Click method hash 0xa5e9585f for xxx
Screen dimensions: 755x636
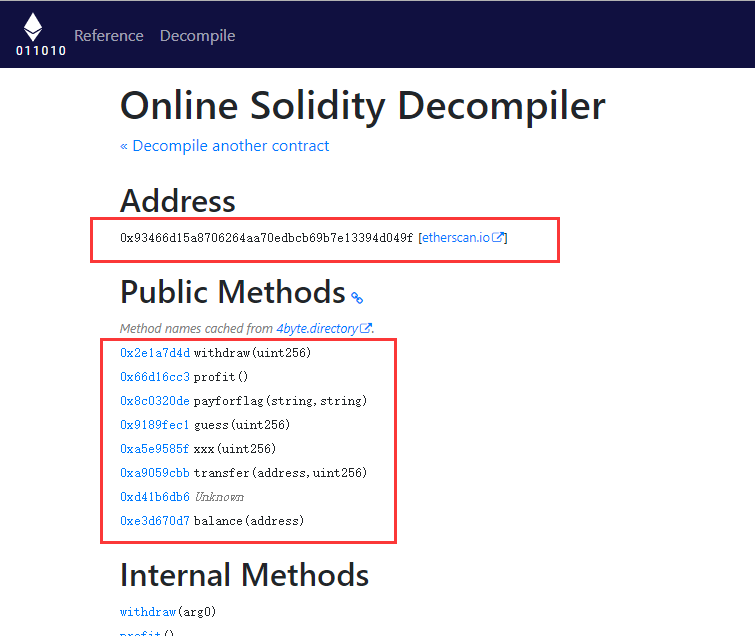point(154,449)
